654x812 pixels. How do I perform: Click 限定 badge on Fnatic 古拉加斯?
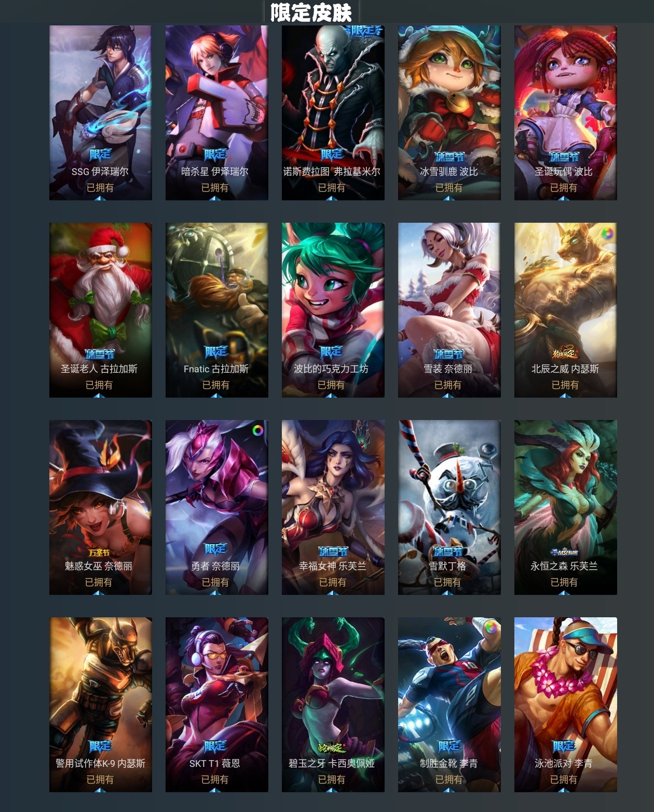[x=216, y=351]
